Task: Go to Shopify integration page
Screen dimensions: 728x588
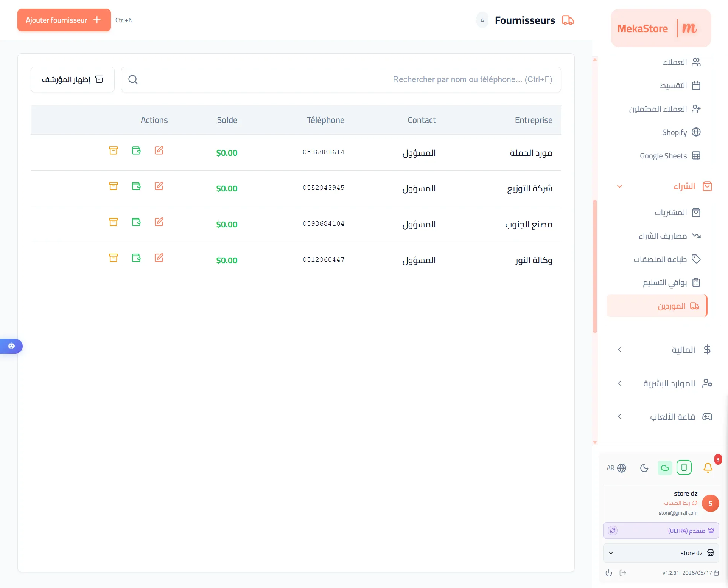Action: pos(681,132)
